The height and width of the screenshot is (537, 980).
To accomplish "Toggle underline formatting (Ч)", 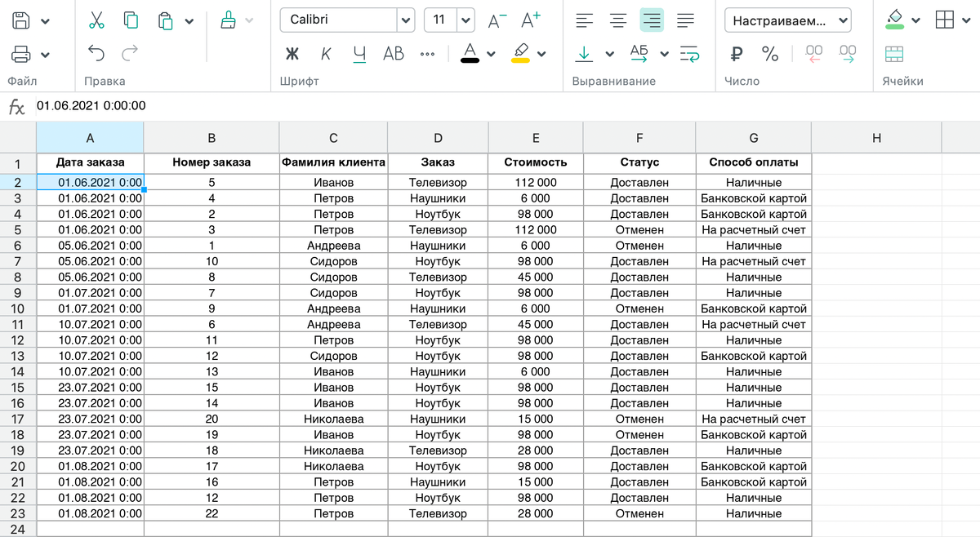I will point(359,54).
